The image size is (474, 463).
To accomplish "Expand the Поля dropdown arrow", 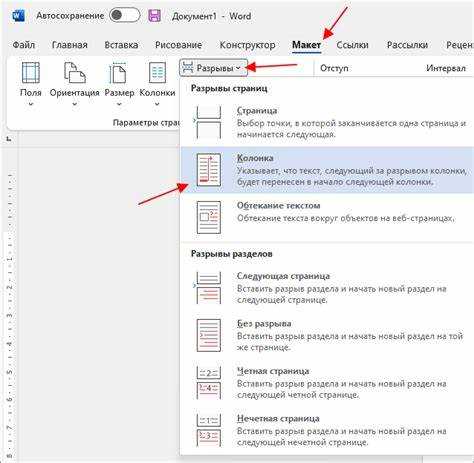I will (31, 104).
